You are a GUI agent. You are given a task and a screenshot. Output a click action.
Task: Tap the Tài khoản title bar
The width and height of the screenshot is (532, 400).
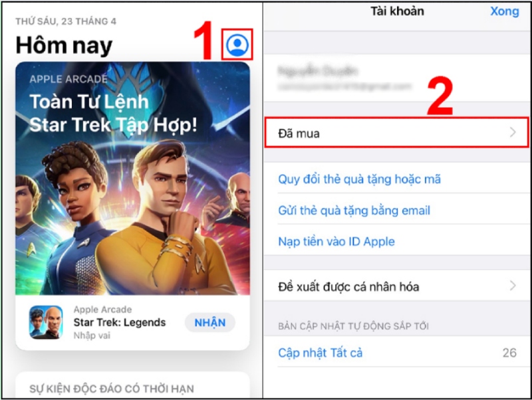tap(397, 11)
